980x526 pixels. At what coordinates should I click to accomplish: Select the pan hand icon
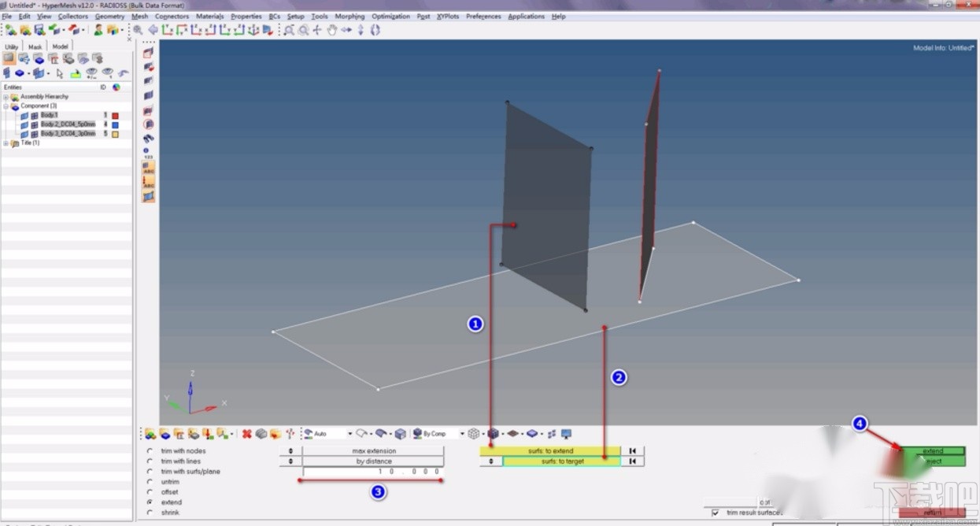click(331, 30)
